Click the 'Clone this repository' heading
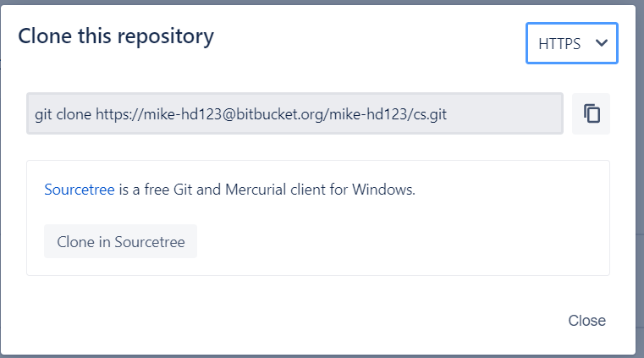Screen dimensions: 644x358 116,36
